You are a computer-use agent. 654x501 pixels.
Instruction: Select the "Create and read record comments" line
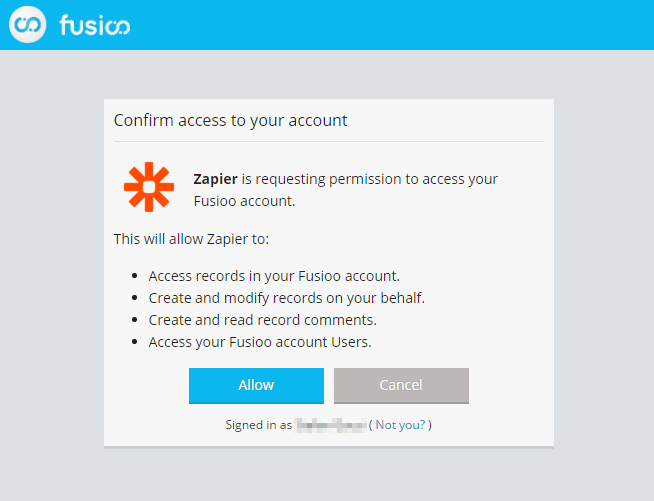(x=262, y=320)
